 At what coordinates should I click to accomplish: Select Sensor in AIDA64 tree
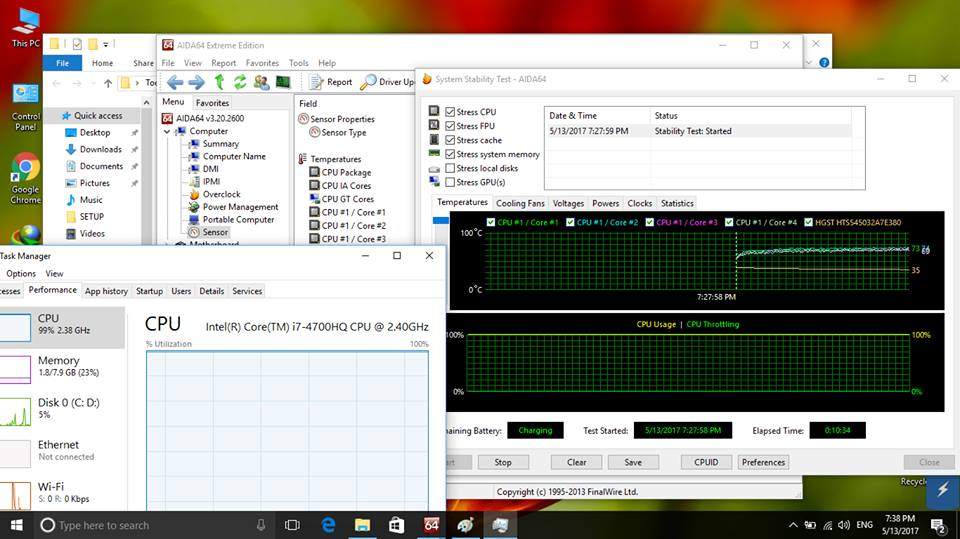208,232
